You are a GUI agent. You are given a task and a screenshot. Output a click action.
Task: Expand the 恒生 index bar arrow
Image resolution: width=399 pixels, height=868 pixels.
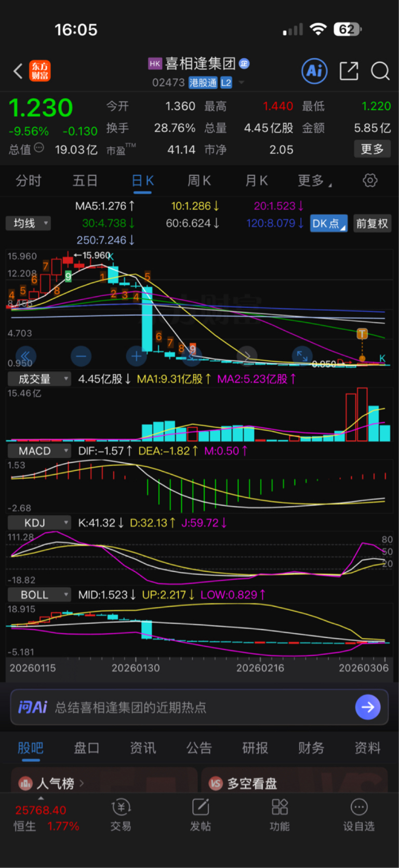click(x=41, y=798)
